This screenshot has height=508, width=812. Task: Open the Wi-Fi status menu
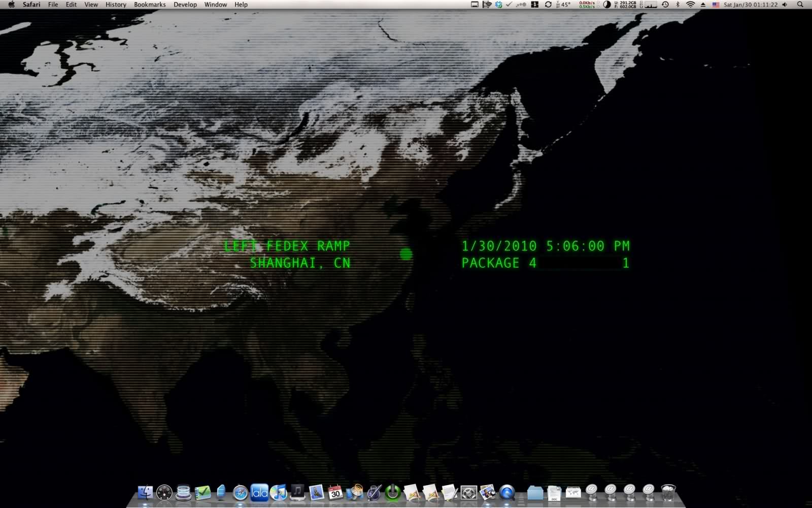690,5
